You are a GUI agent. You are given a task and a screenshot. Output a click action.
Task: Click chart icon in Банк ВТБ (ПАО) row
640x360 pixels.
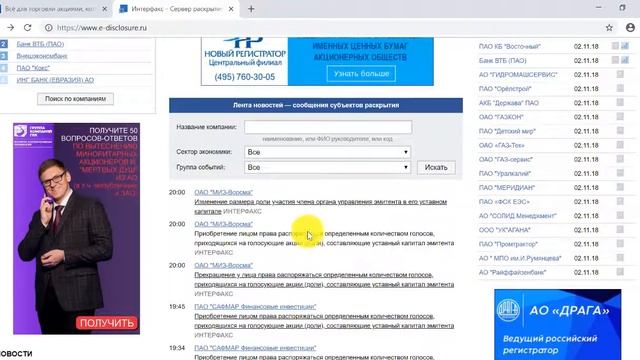pos(625,60)
